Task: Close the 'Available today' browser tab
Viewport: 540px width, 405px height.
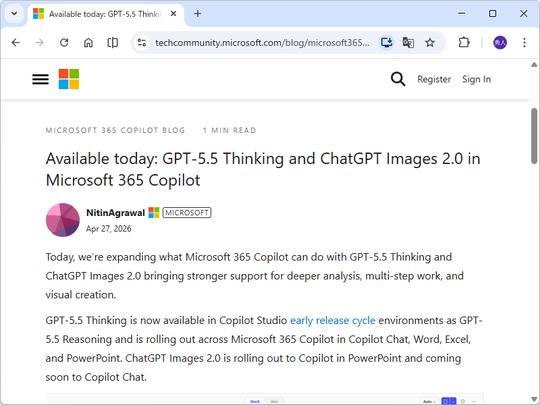Action: [x=174, y=14]
